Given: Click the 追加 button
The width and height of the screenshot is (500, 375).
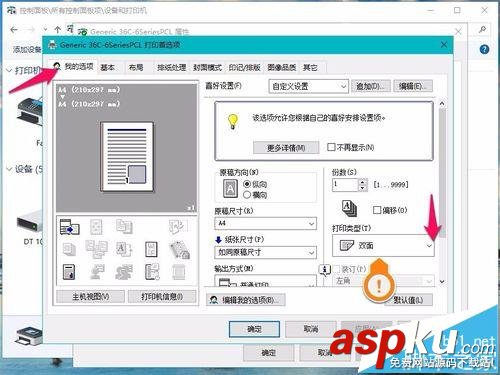Looking at the screenshot, I should (370, 86).
